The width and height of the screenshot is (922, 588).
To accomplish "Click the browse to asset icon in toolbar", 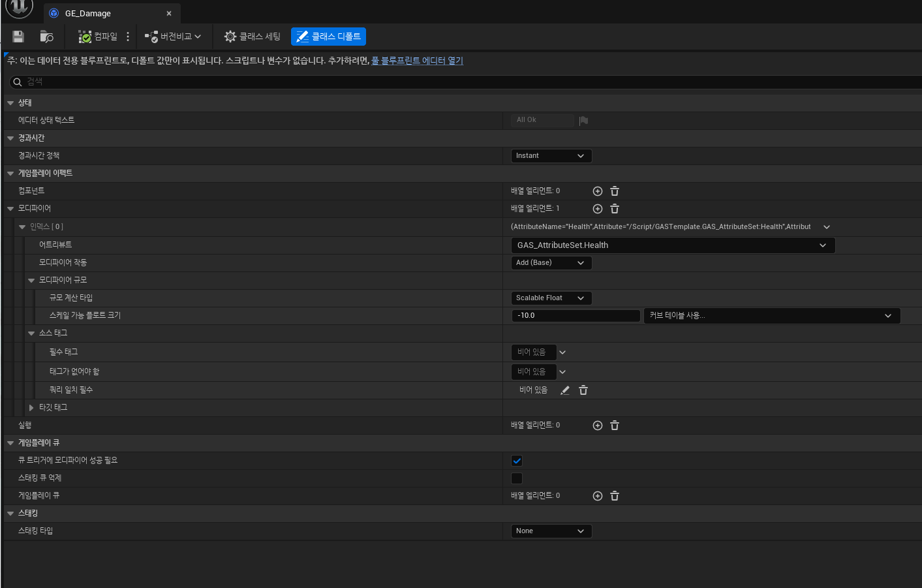I will point(46,37).
